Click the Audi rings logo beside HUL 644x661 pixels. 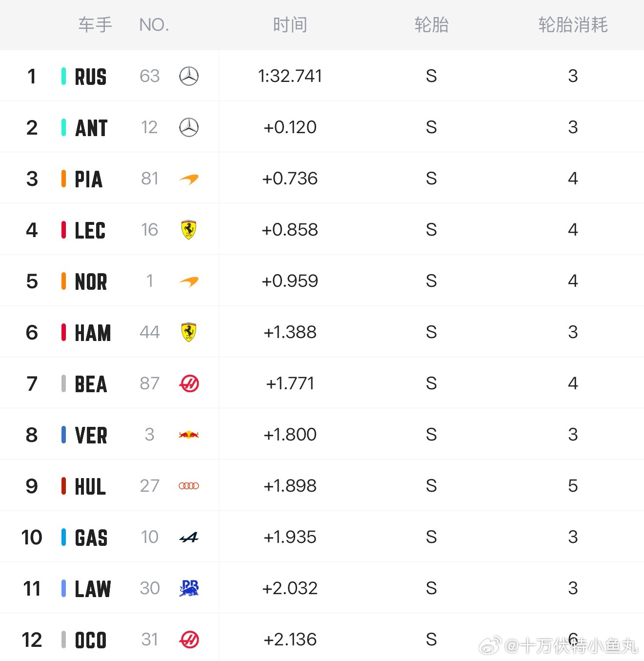[189, 486]
